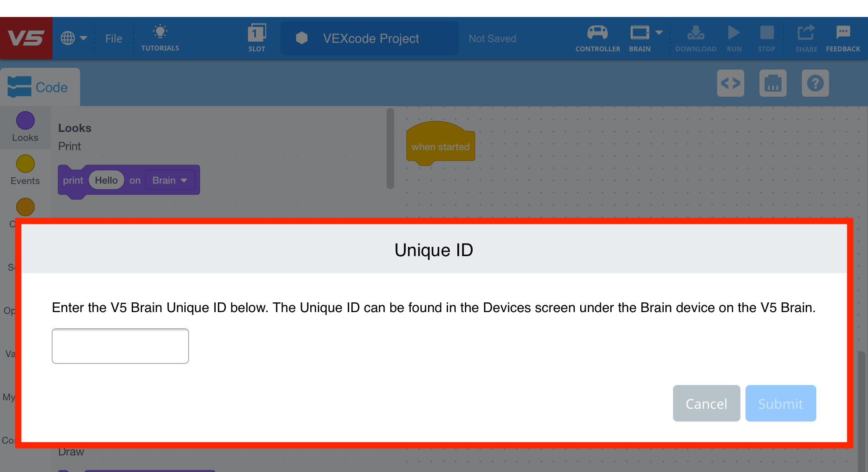Click the Draw subheading label
868x472 pixels.
click(71, 452)
